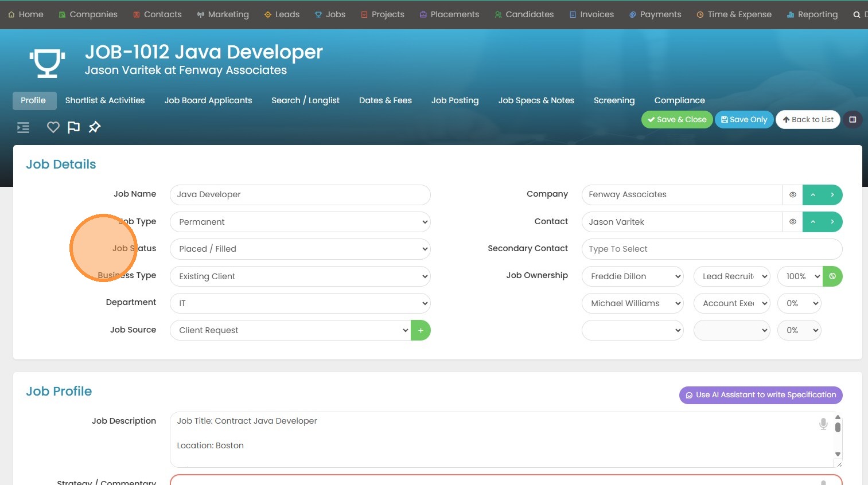868x485 pixels.
Task: Click microphone icon in Job Description
Action: [x=823, y=424]
